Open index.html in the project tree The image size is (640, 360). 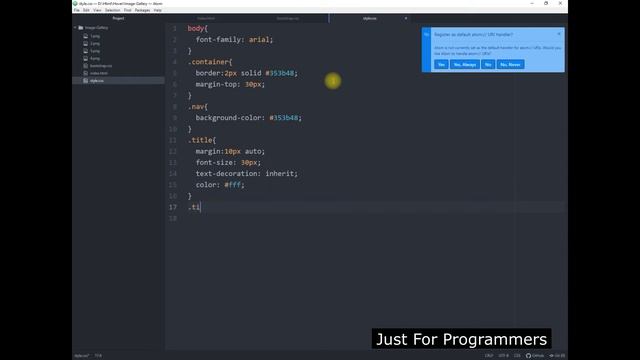[99, 73]
